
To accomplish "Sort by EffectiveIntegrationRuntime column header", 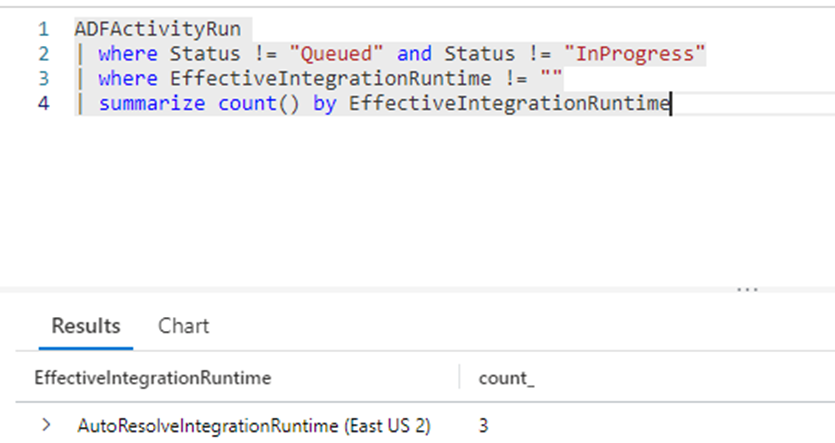I will pyautogui.click(x=153, y=378).
